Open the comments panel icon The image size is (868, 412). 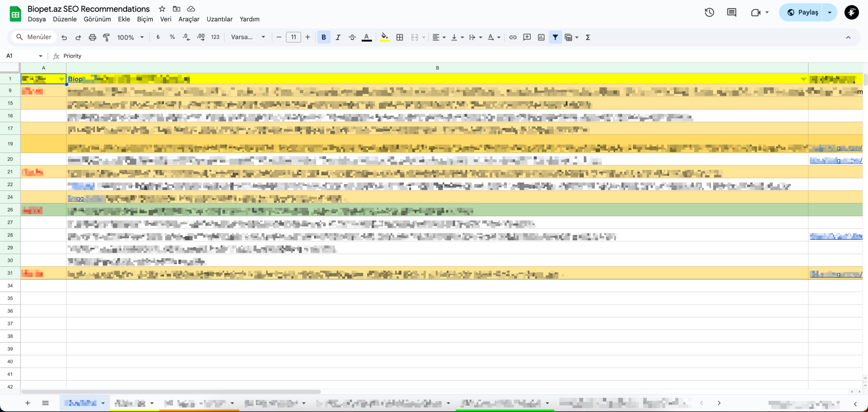point(731,12)
